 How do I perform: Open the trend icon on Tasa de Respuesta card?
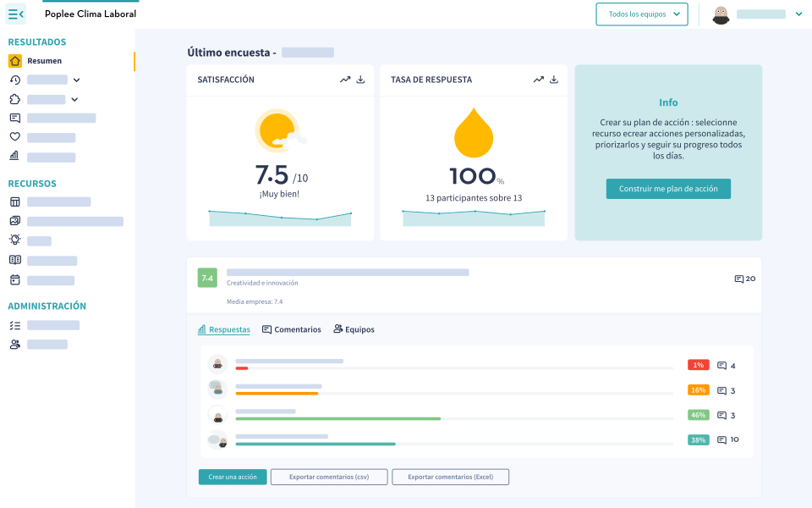point(538,80)
